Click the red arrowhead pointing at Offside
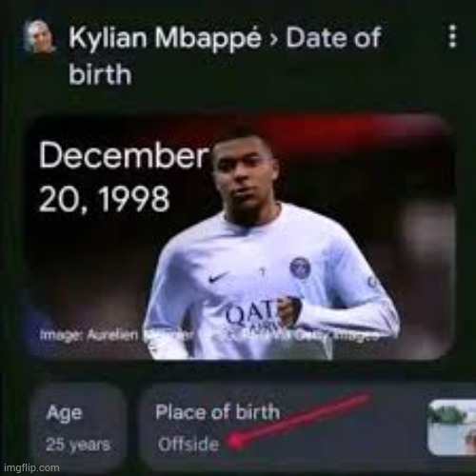This screenshot has width=476, height=476. pyautogui.click(x=235, y=442)
